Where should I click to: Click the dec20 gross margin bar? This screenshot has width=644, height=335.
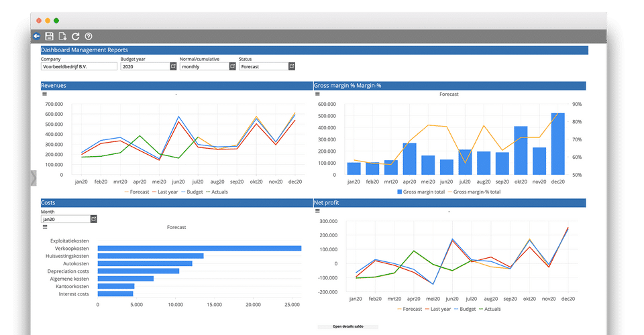click(557, 144)
